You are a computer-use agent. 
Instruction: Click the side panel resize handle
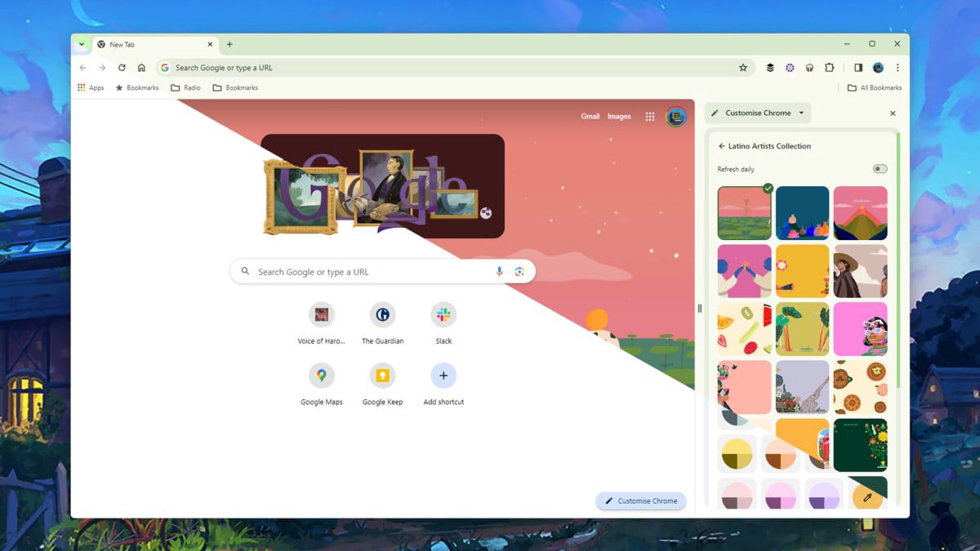coord(699,309)
